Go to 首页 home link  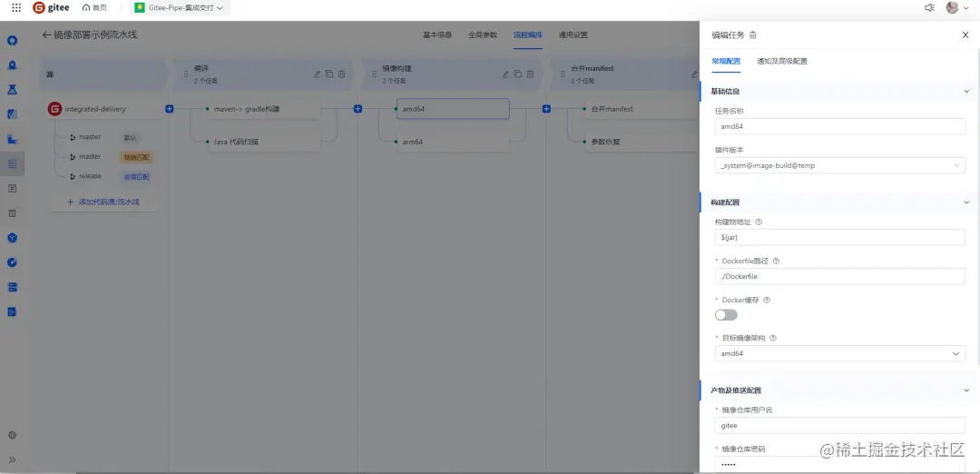(x=94, y=7)
